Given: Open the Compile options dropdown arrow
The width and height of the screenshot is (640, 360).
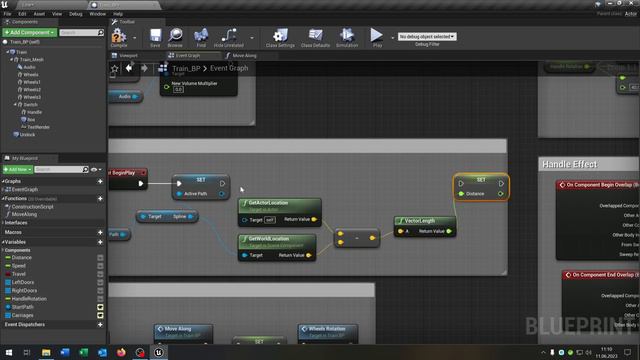Looking at the screenshot, I should click(x=135, y=38).
